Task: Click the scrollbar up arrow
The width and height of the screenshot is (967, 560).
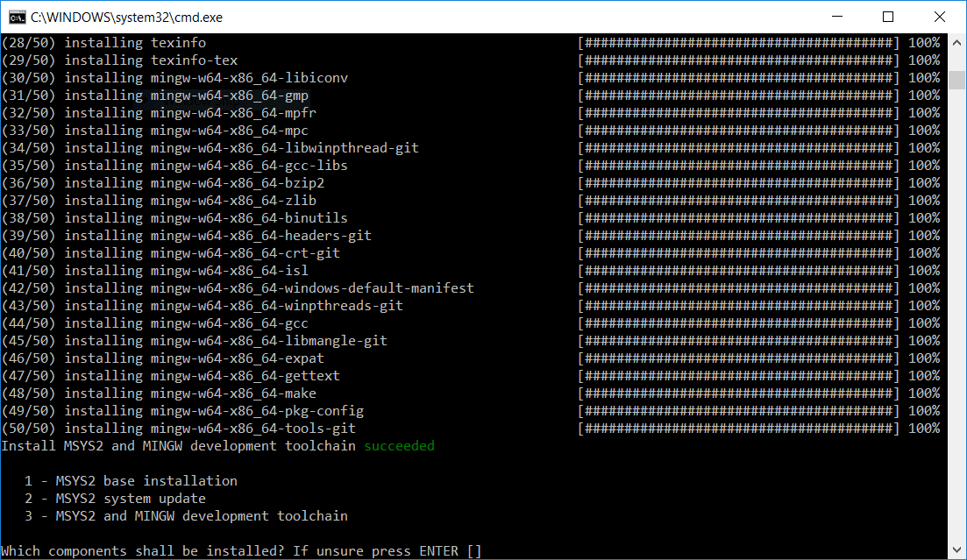Action: coord(956,43)
